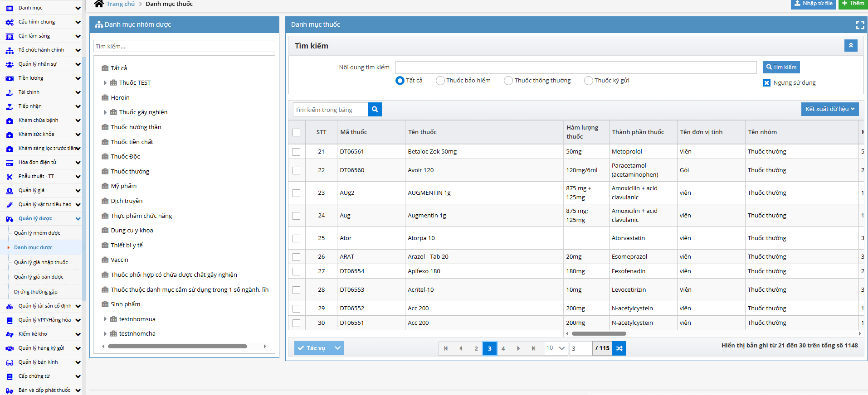This screenshot has width=868, height=395.
Task: Open Danh mục dược submenu item
Action: 33,247
